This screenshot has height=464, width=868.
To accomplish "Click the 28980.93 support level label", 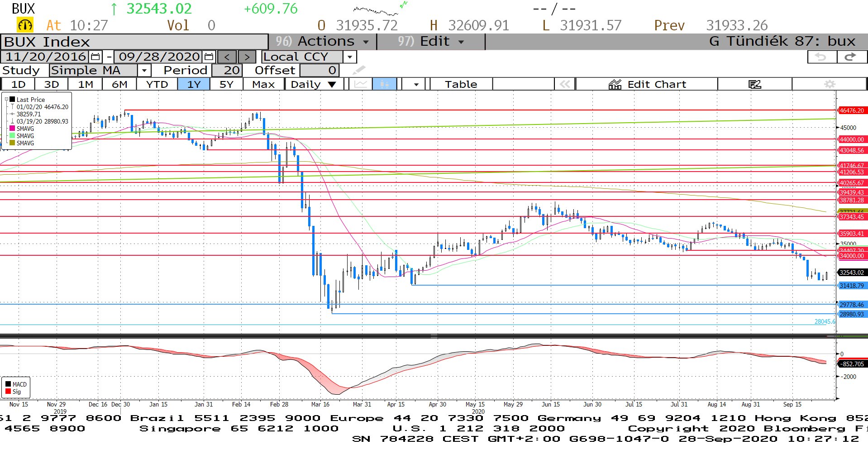I will point(852,314).
